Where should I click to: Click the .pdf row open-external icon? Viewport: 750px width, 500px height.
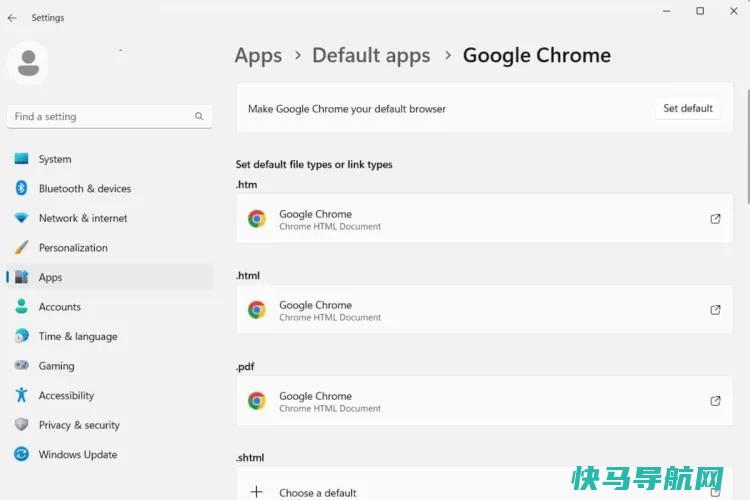click(715, 401)
